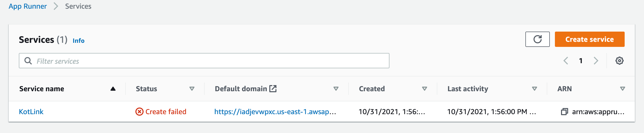Click the Services breadcrumb item
Screen dimensions: 644x133
coord(78,6)
